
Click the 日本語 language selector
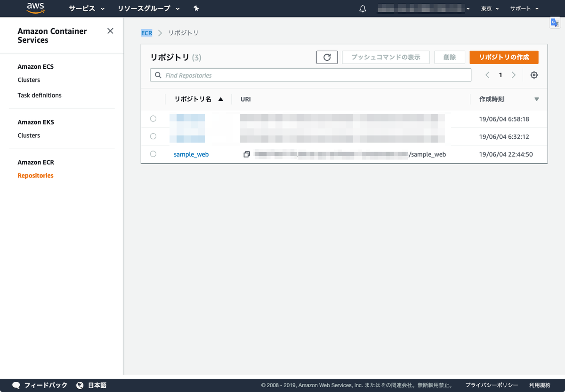(x=97, y=385)
